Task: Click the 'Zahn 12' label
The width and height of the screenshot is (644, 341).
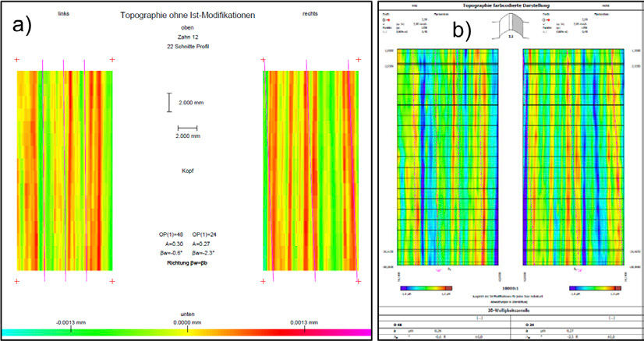Action: (x=187, y=37)
